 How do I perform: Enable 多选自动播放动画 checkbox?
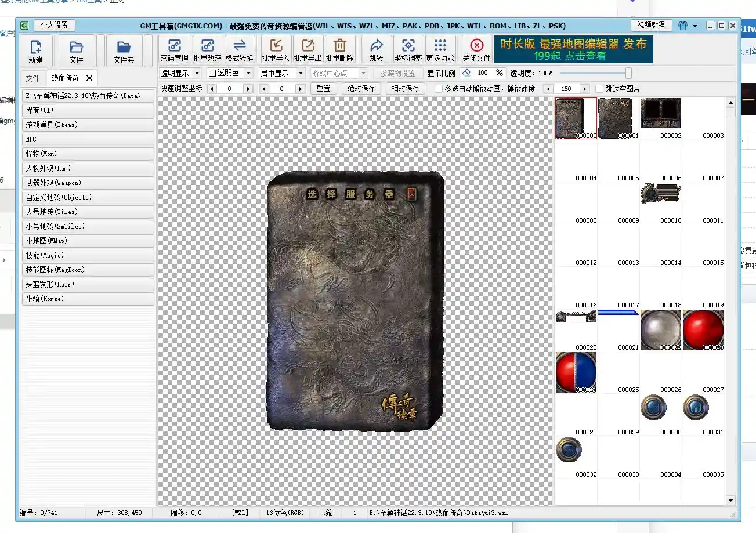(439, 89)
